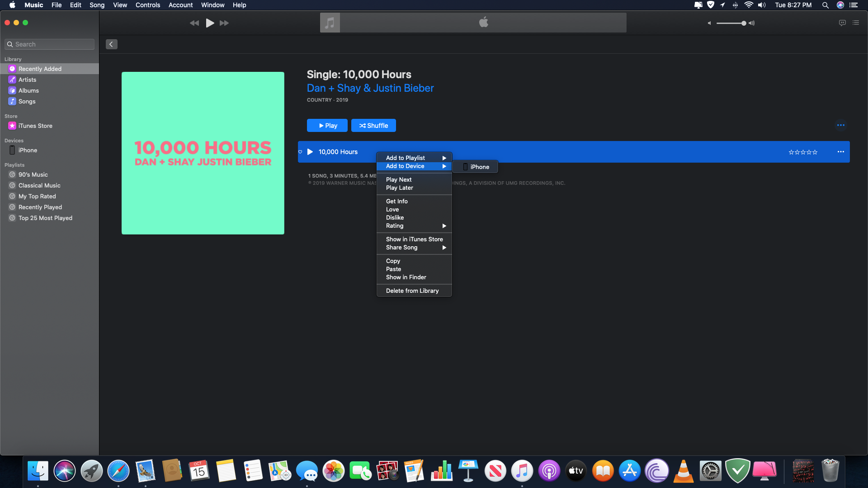Open the lyrics panel icon
Image resolution: width=868 pixels, height=488 pixels.
842,23
